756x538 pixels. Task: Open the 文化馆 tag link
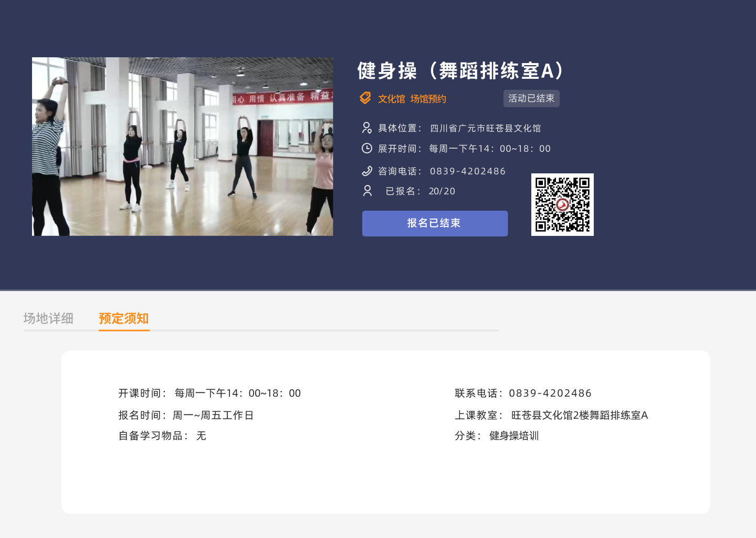[392, 99]
